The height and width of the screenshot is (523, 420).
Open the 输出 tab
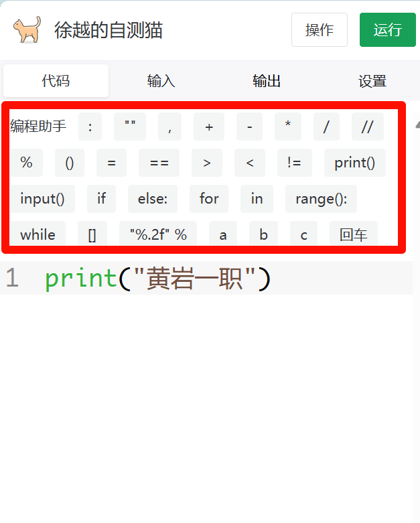click(x=266, y=81)
